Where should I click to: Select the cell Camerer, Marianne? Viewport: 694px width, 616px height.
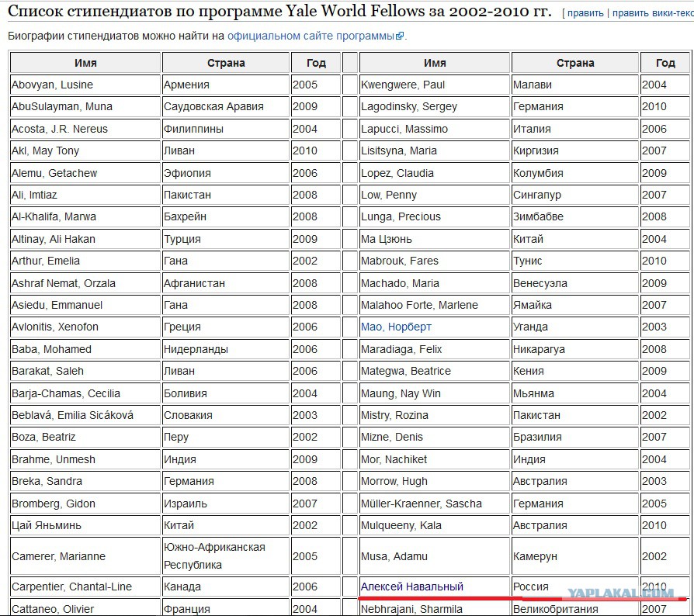point(85,555)
